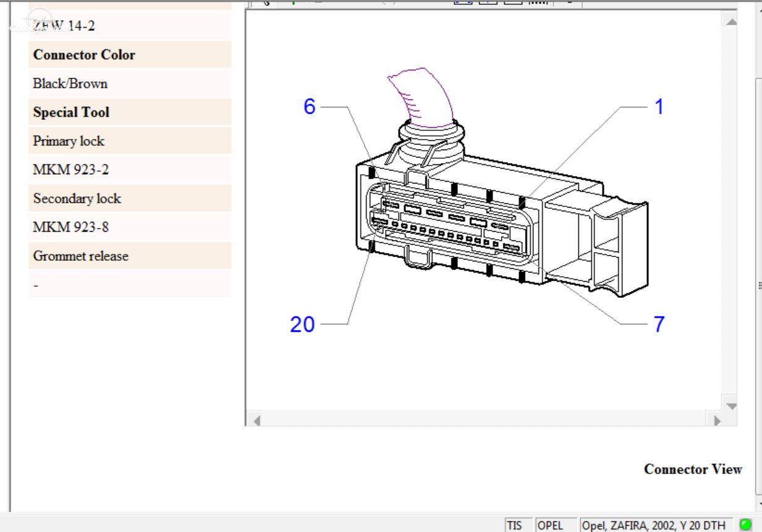This screenshot has width=762, height=532.
Task: Select the 'Grommet release' row
Action: [x=130, y=256]
